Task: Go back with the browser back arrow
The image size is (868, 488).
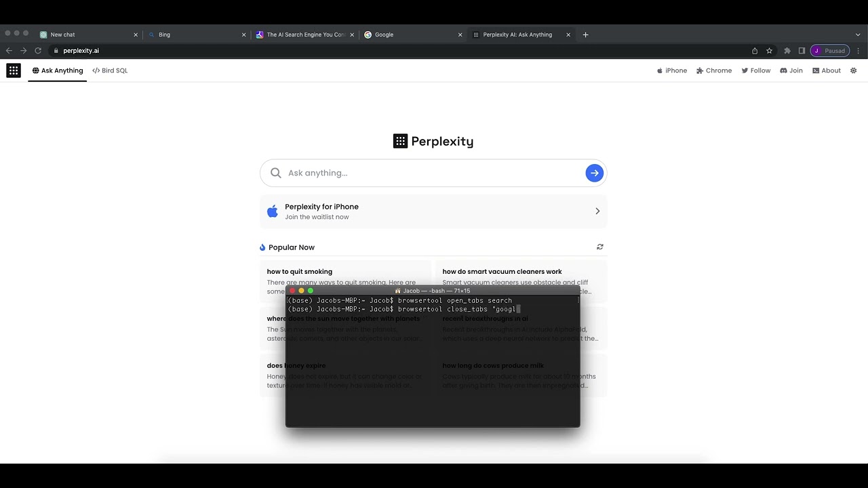Action: click(x=9, y=51)
